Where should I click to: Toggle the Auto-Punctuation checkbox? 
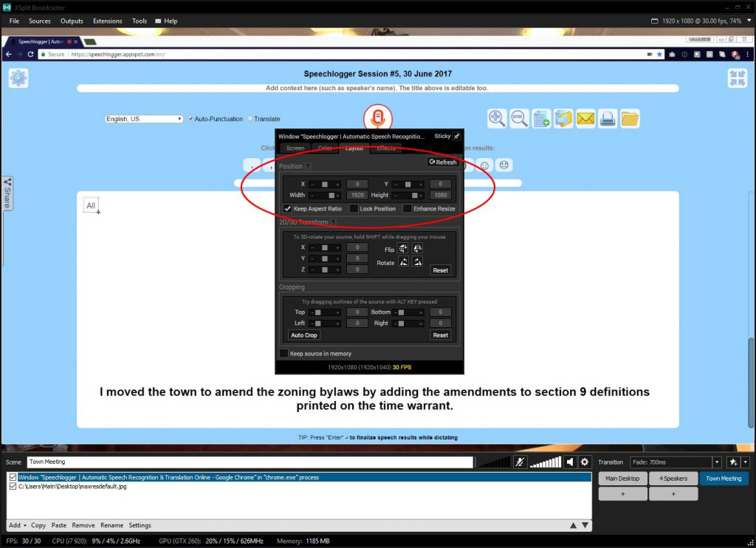(x=191, y=119)
